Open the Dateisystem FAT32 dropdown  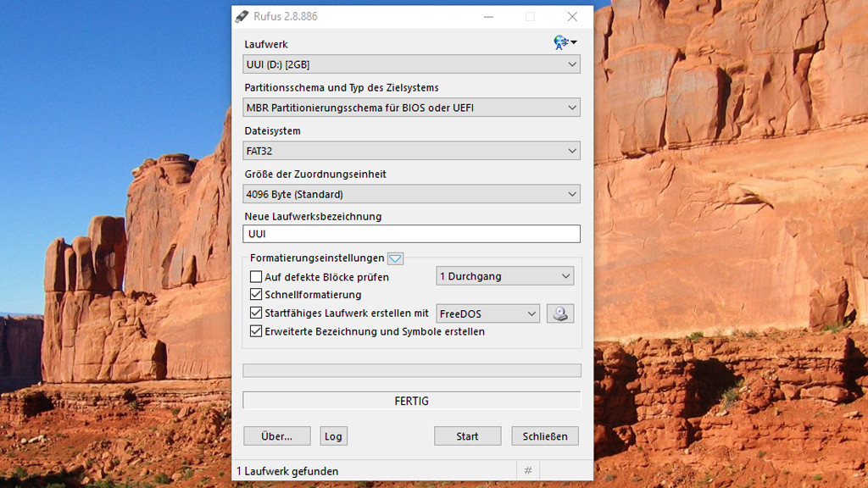[411, 151]
